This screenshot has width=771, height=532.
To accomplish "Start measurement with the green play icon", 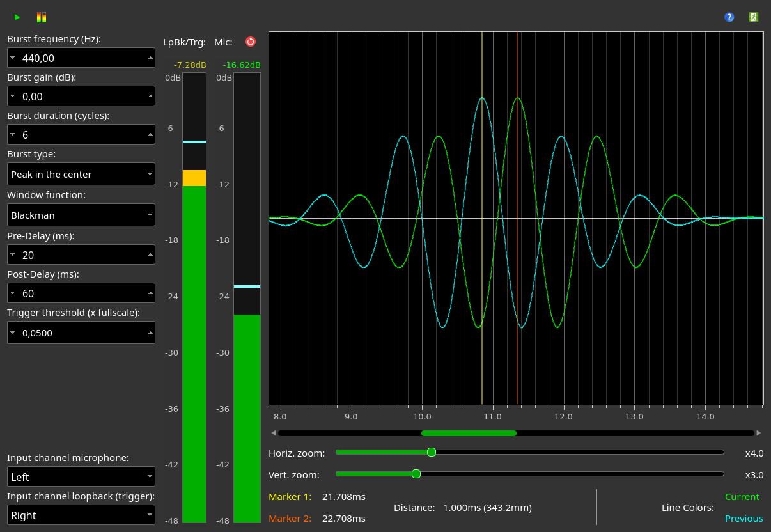I will [17, 17].
